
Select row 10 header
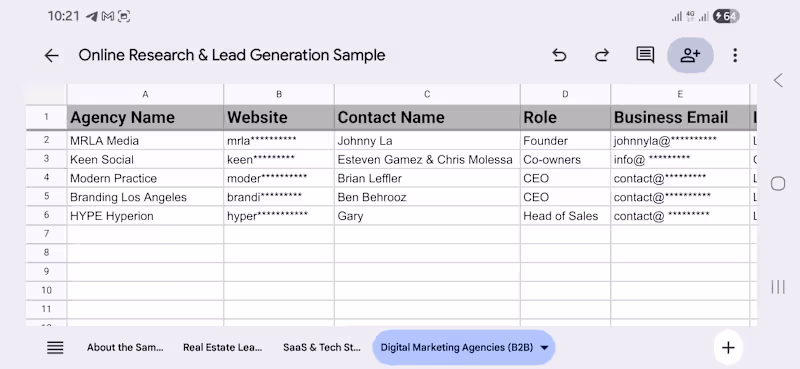46,290
